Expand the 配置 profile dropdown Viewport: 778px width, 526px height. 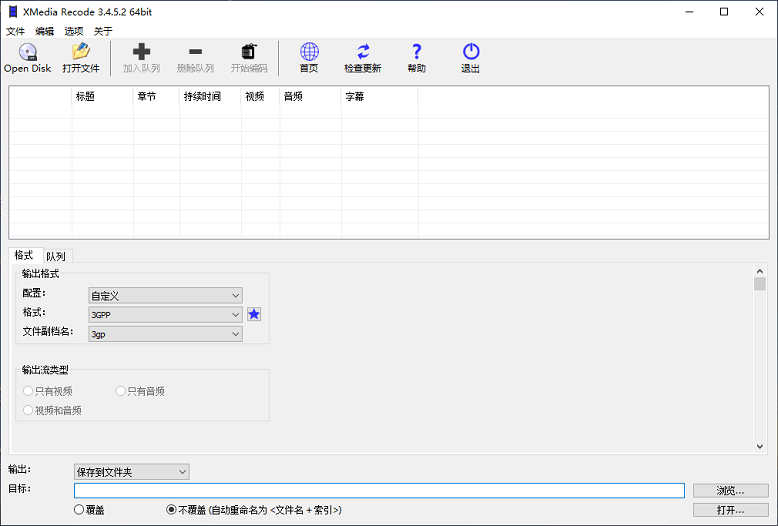point(165,295)
